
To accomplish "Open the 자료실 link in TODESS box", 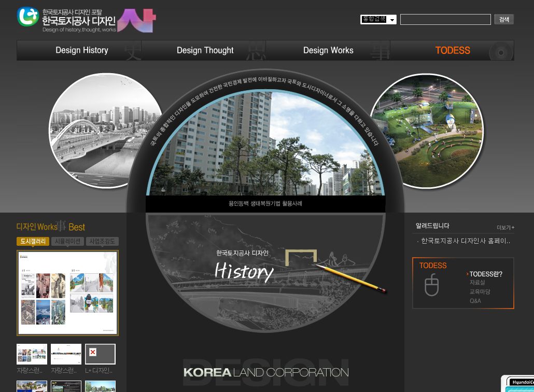I will (477, 283).
